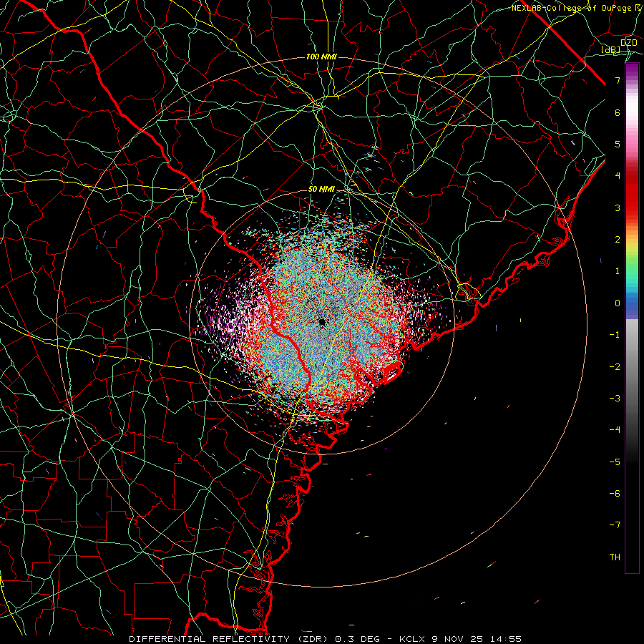
Task: Click the "50 NMI" range ring label
Action: 321,190
